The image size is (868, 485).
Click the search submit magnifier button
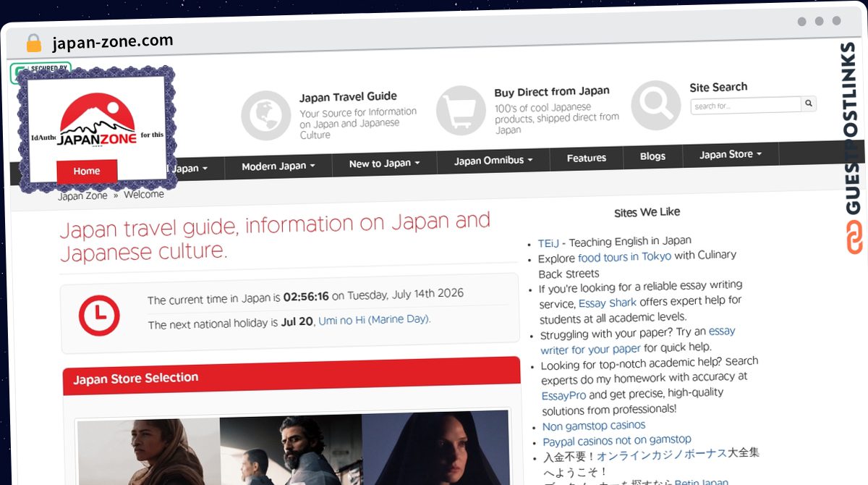[809, 104]
